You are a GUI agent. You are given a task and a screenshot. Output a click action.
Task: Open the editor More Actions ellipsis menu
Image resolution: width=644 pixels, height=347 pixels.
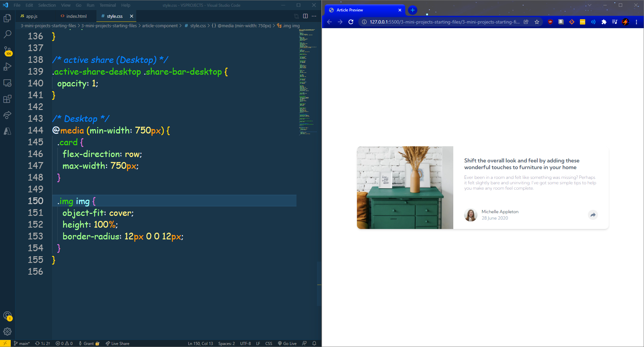[314, 16]
